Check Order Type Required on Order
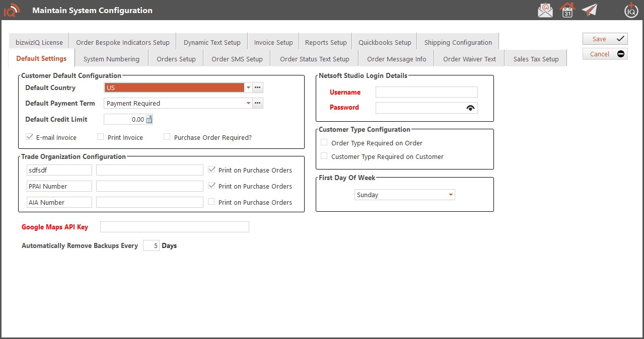The width and height of the screenshot is (644, 339). point(324,143)
